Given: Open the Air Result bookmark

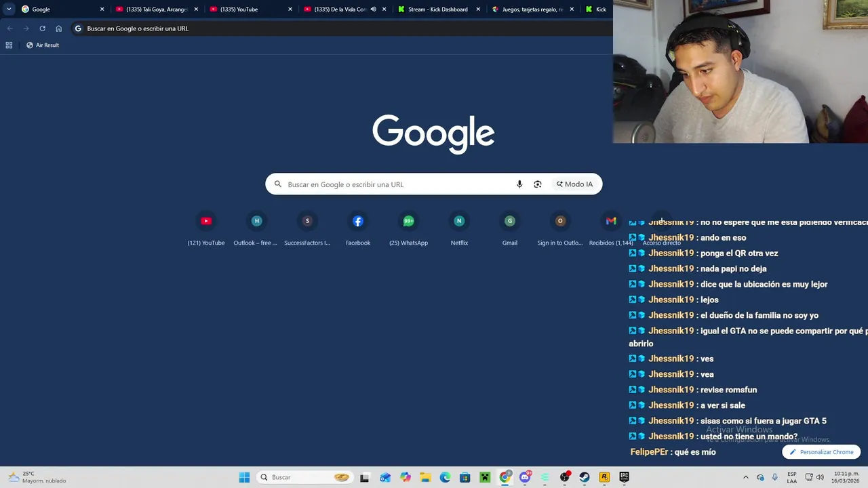Looking at the screenshot, I should [x=43, y=45].
